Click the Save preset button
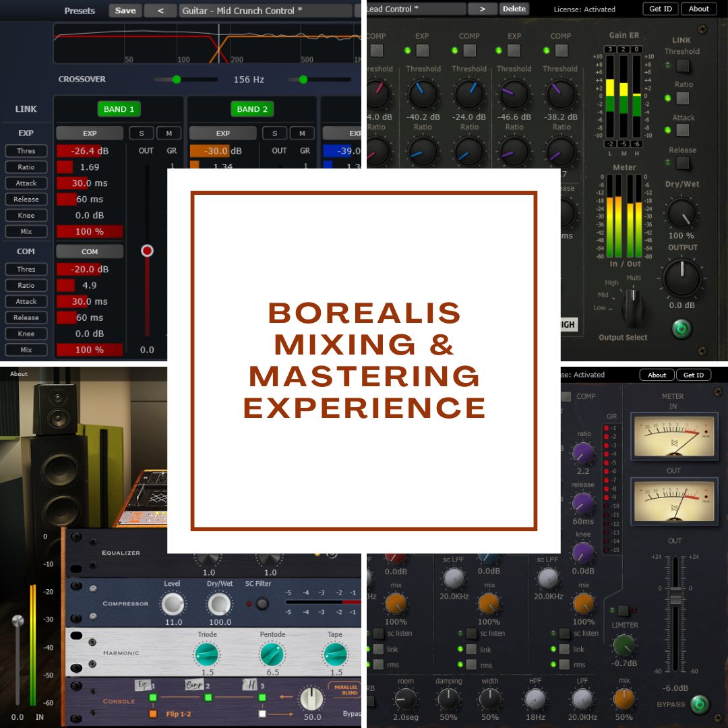Screen dimensions: 728x728 [x=125, y=11]
